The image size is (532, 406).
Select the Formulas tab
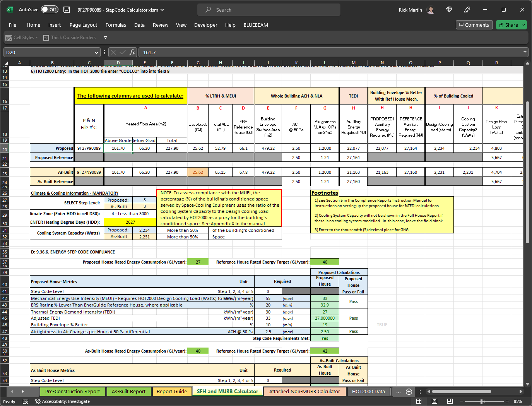pos(116,25)
